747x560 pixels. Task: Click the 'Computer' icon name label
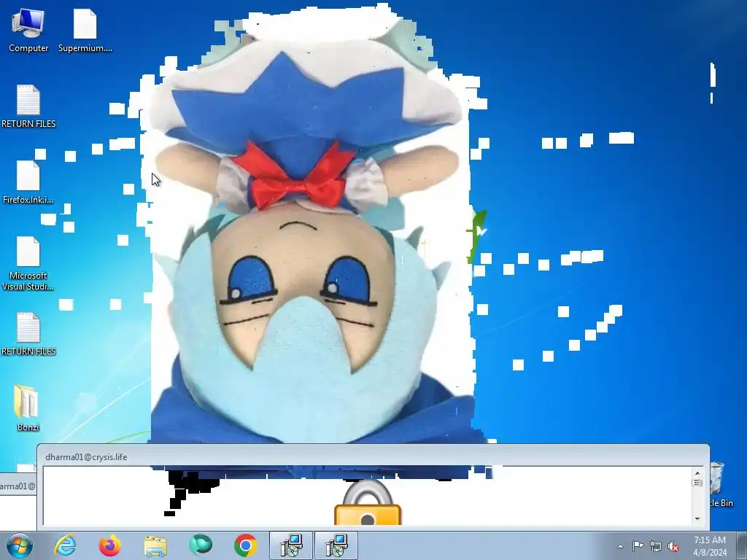(28, 48)
